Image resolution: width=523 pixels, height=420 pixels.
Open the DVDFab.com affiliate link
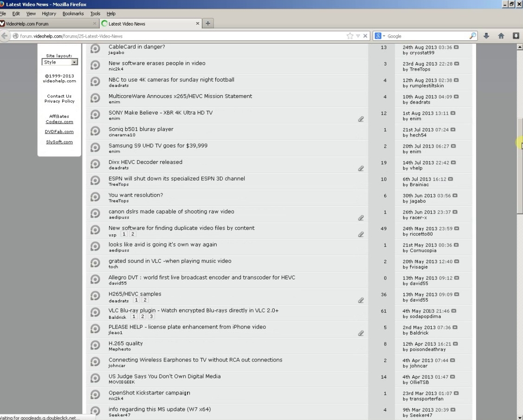coord(59,131)
